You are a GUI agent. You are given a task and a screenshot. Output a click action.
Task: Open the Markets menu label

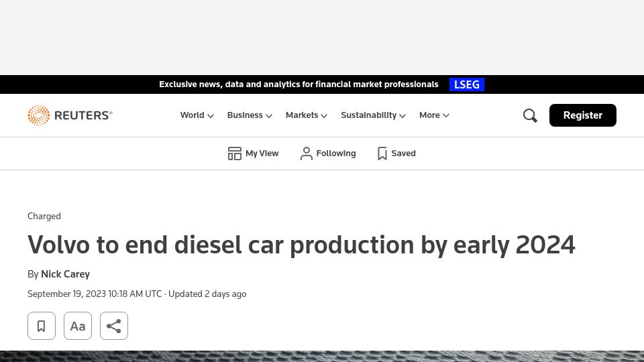pos(302,115)
